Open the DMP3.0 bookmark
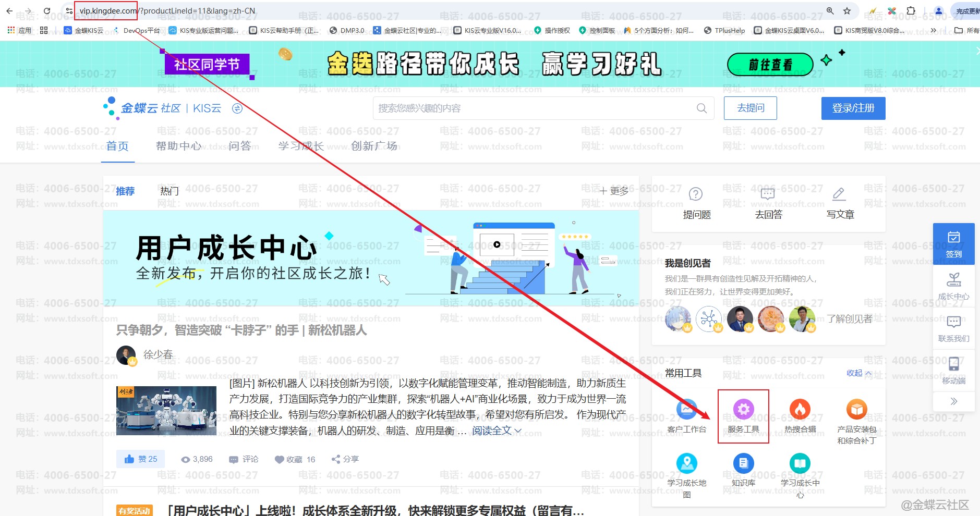The width and height of the screenshot is (980, 516). pyautogui.click(x=347, y=31)
